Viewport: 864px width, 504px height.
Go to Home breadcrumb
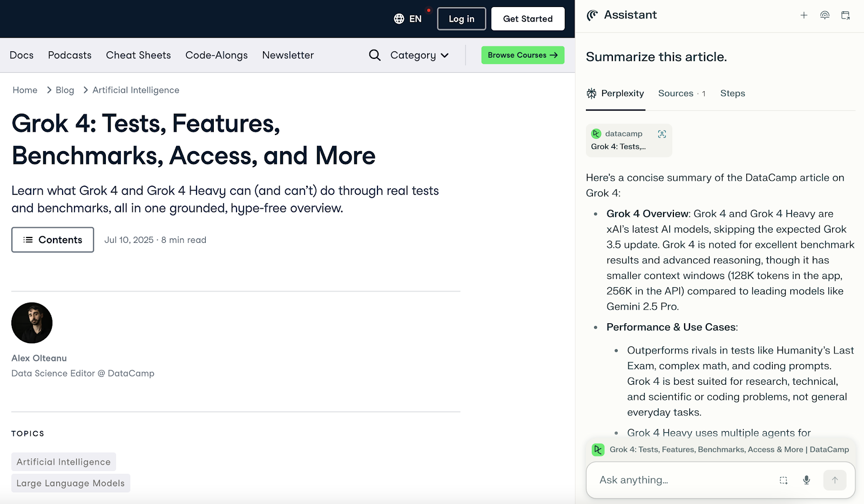25,90
